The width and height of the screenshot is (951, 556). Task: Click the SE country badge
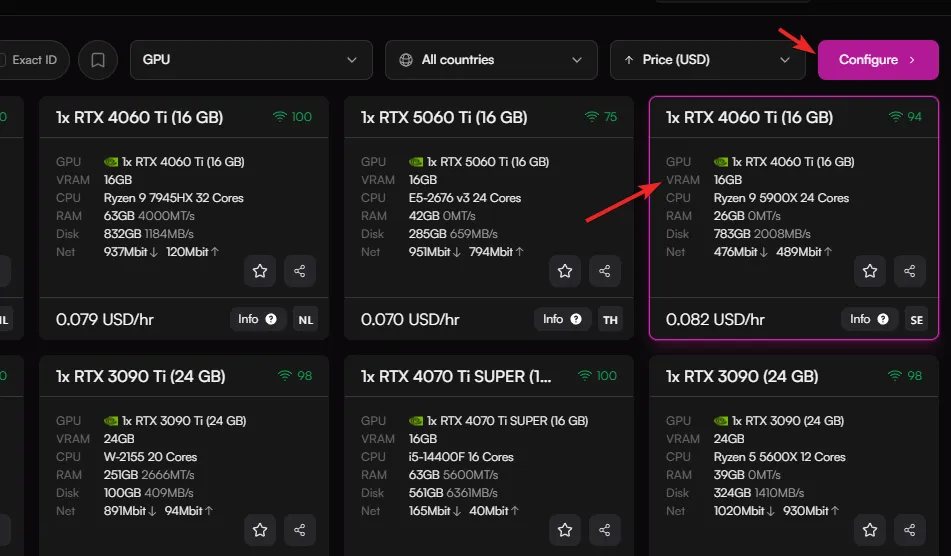click(x=916, y=320)
